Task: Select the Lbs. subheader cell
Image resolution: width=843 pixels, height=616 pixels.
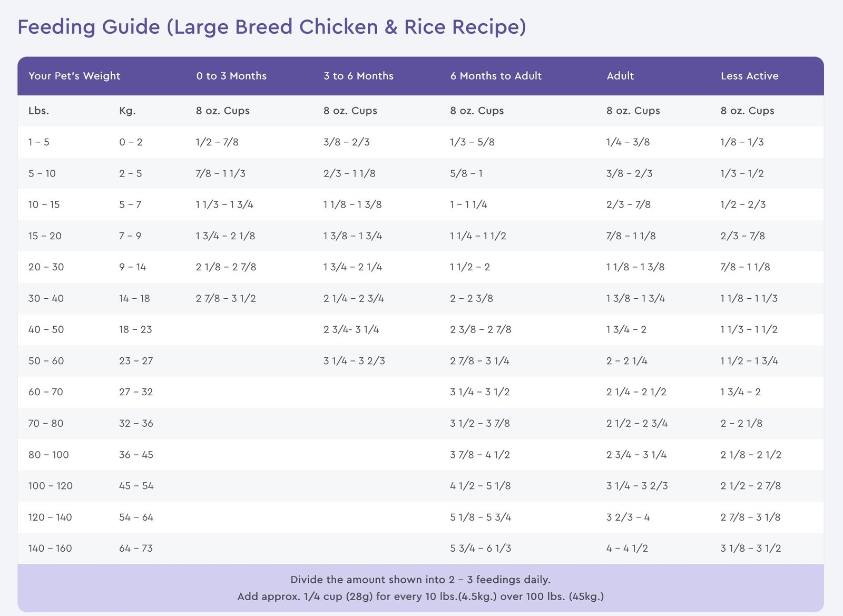Action: tap(39, 111)
